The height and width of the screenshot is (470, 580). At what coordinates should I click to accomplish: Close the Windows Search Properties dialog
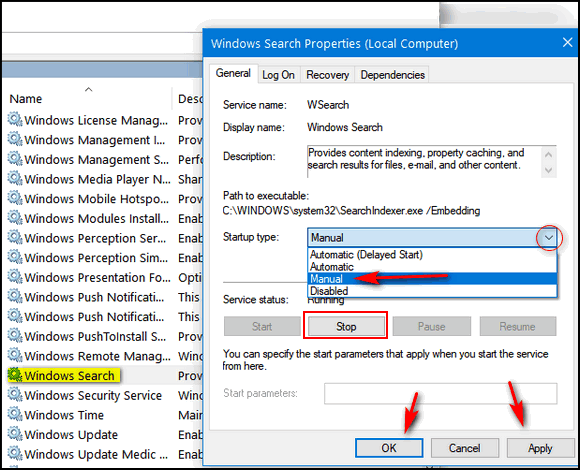567,42
